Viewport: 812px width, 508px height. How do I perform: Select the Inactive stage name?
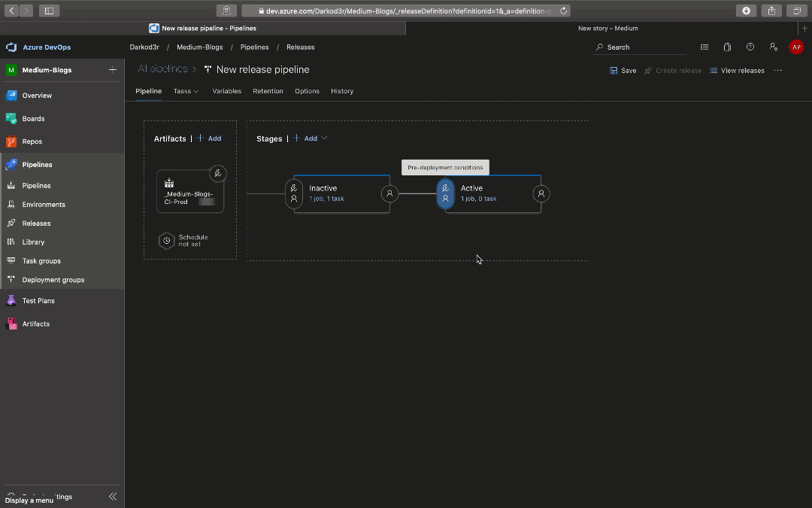click(323, 188)
